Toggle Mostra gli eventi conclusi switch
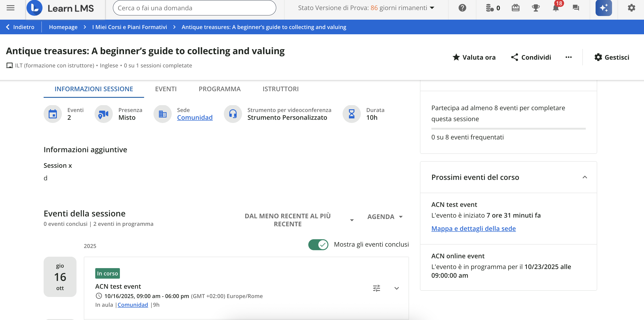This screenshot has width=644, height=320. tap(318, 244)
